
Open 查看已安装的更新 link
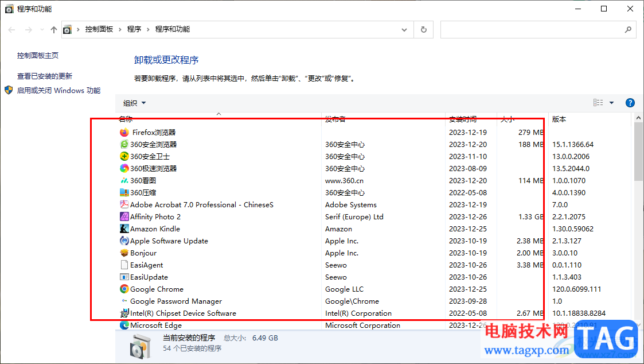(x=44, y=76)
